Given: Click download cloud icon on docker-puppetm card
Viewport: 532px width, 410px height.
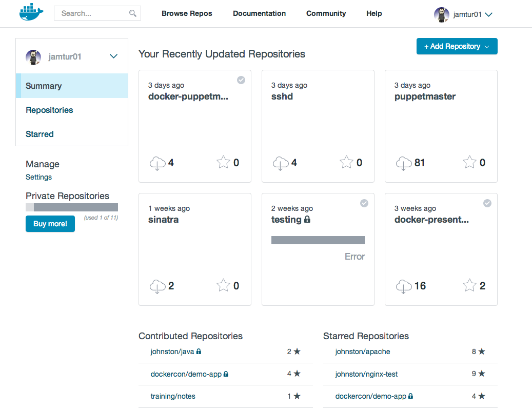Looking at the screenshot, I should pos(157,163).
